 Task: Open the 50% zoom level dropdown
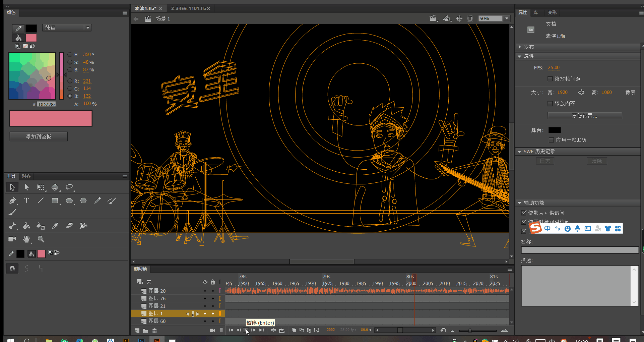[507, 18]
